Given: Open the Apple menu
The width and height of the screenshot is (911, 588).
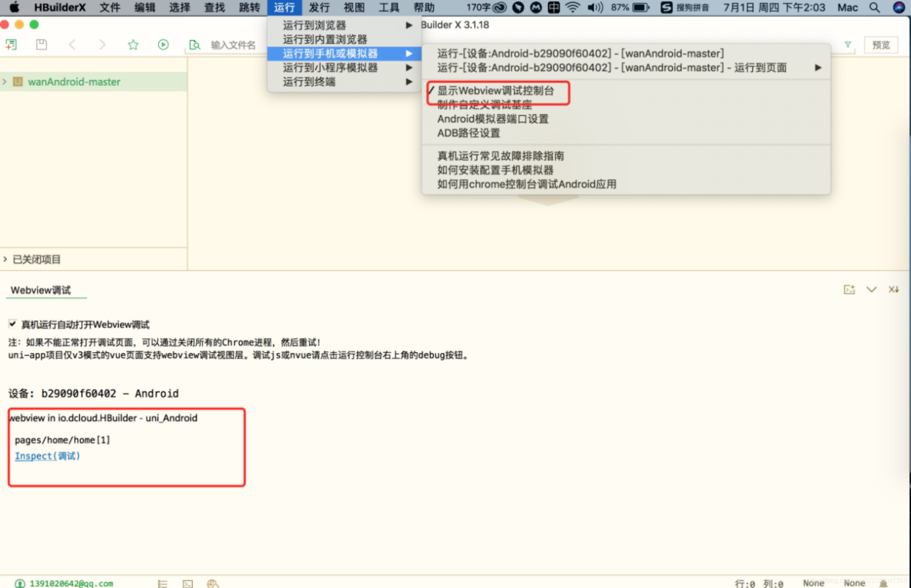Looking at the screenshot, I should (x=14, y=7).
